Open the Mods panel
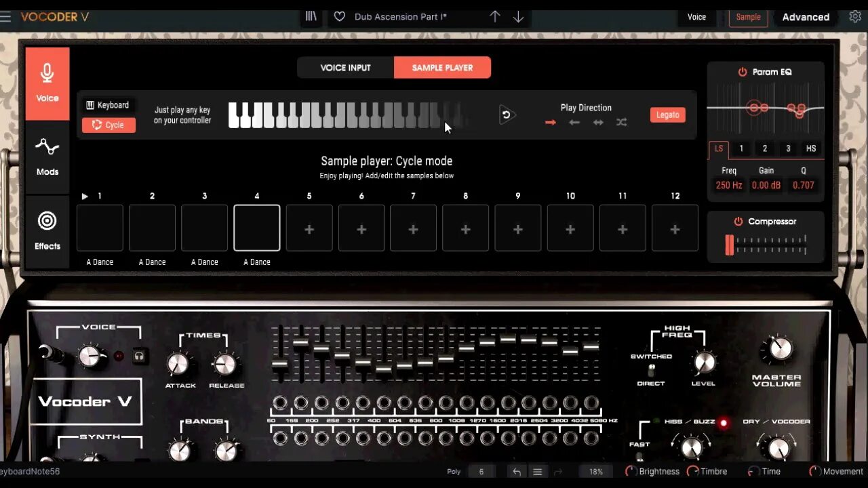The height and width of the screenshot is (488, 868). point(47,157)
